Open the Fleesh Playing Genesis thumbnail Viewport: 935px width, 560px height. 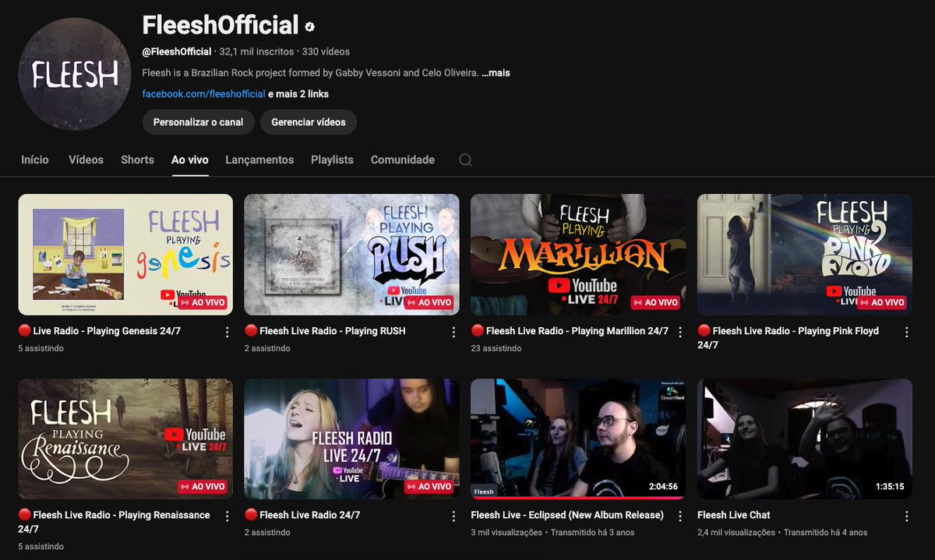[125, 255]
